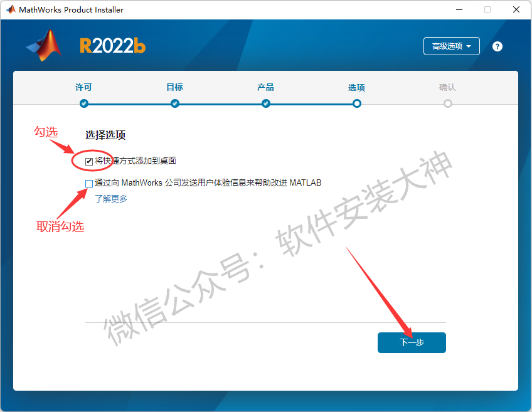
Task: Go to the 产品 step
Action: coord(265,88)
